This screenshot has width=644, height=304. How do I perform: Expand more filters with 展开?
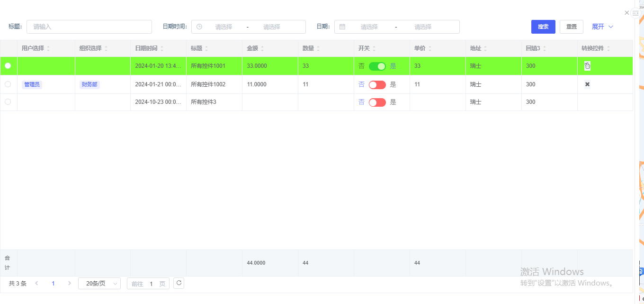pos(602,27)
